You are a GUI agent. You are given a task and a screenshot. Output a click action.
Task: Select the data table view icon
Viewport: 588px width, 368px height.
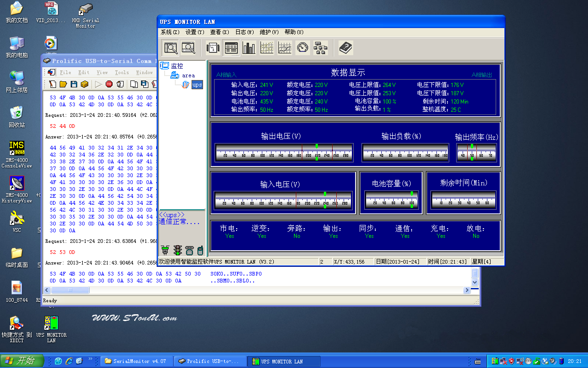click(231, 48)
